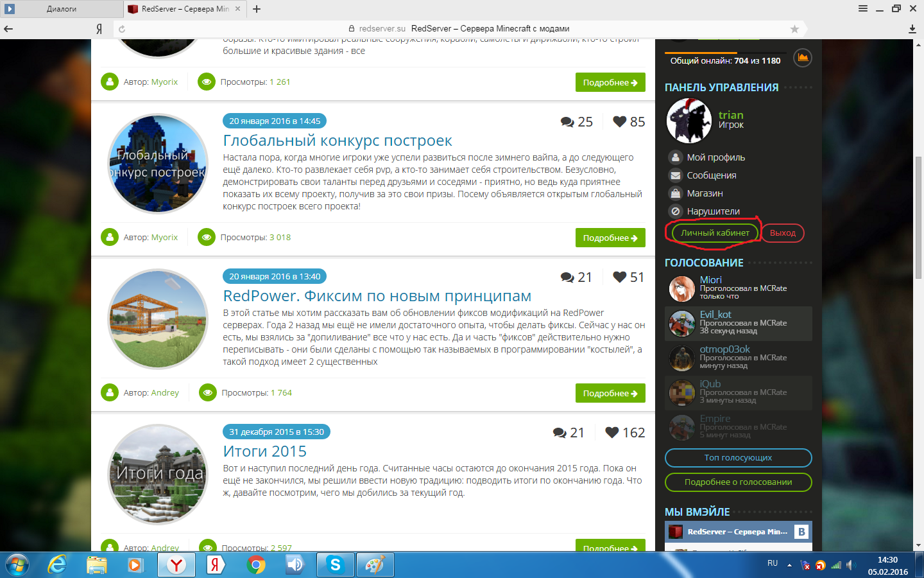
Task: Click the Топ голосующих button
Action: [739, 458]
